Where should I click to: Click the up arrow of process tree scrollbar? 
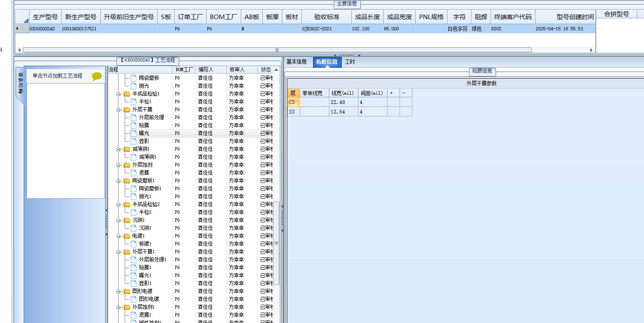(276, 70)
